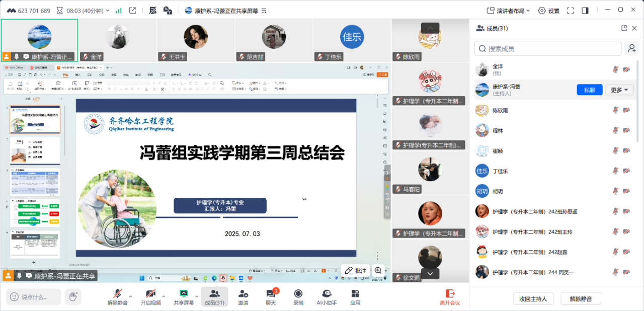Viewport: 644px width, 311px height.
Task: Open the chat panel with 3 unread
Action: click(x=271, y=296)
